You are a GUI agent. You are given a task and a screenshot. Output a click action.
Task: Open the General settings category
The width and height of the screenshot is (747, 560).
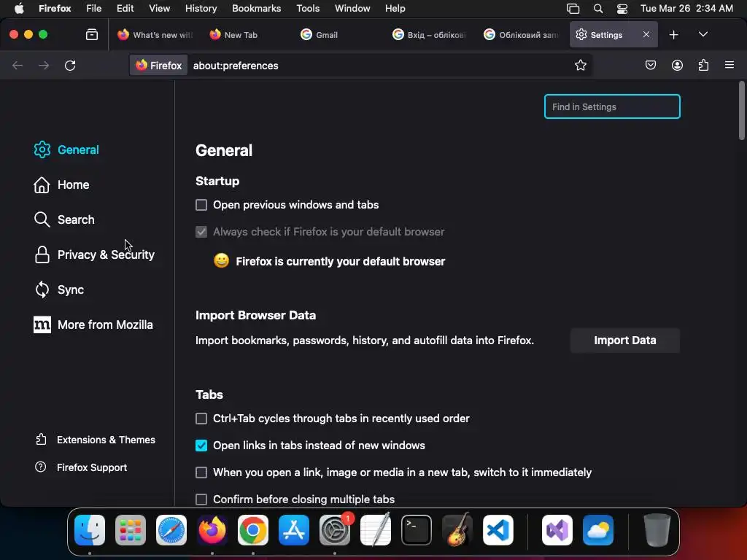(x=66, y=149)
